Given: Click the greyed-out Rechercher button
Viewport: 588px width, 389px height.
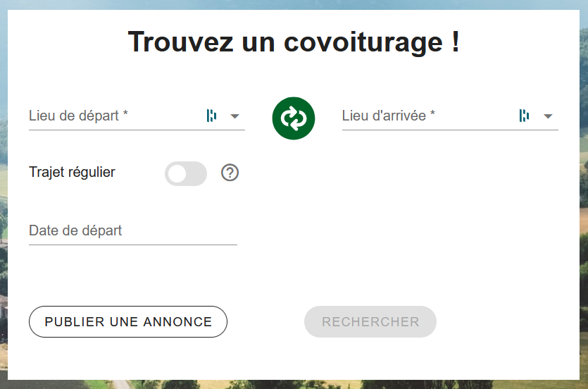Looking at the screenshot, I should click(370, 322).
